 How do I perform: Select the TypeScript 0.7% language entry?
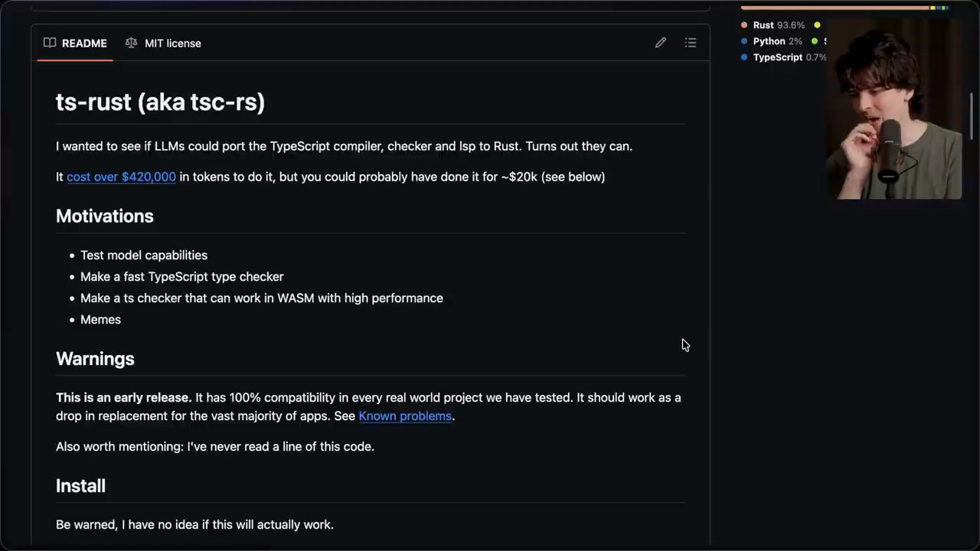[x=784, y=57]
